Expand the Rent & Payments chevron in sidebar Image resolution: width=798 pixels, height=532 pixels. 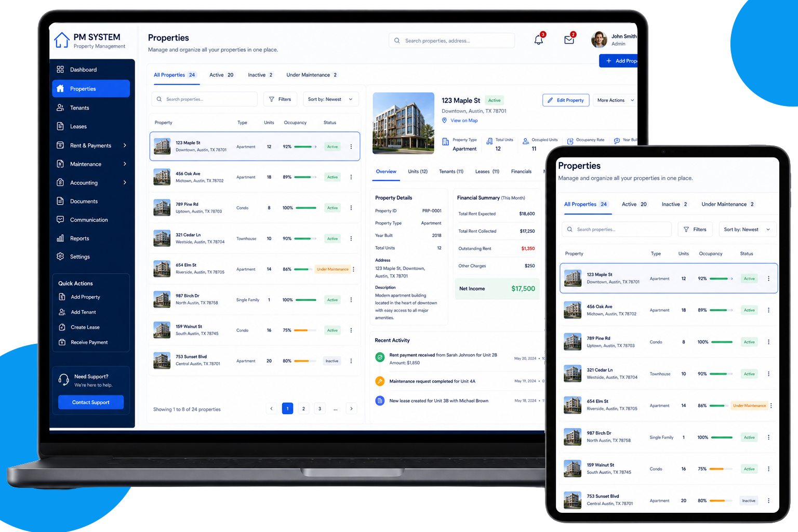point(125,145)
